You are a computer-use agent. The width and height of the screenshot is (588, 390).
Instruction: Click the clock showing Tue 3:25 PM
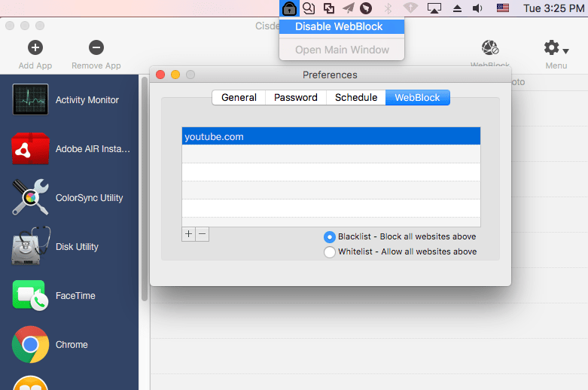(x=554, y=8)
